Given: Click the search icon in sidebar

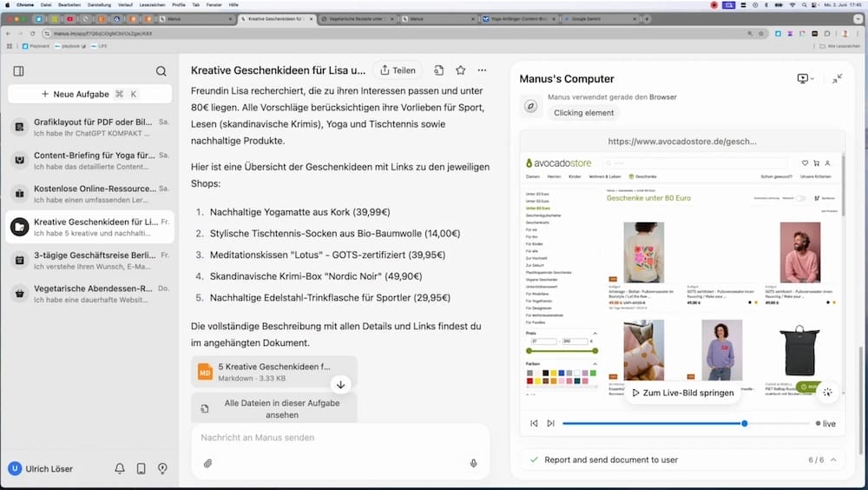Looking at the screenshot, I should tap(161, 71).
